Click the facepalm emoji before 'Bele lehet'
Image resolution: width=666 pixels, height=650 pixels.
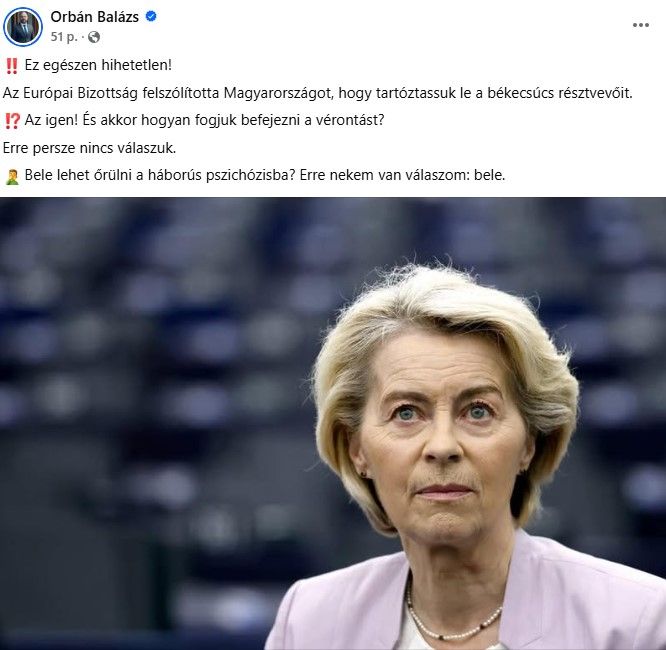[x=12, y=176]
